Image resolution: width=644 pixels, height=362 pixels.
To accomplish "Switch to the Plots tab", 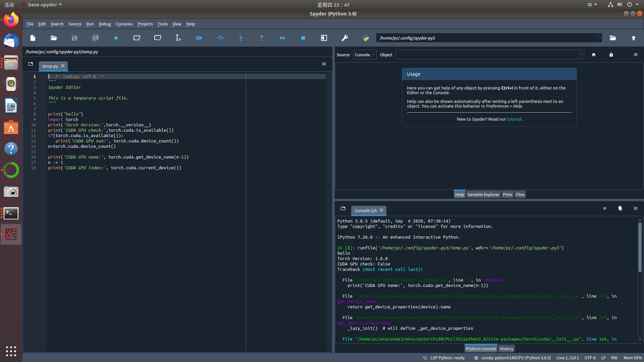I will 507,194.
